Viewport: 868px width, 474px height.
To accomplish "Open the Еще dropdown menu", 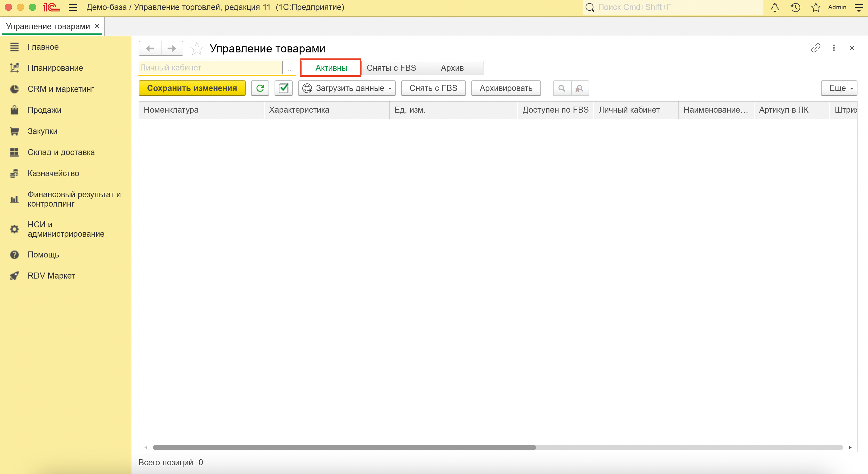I will 839,88.
